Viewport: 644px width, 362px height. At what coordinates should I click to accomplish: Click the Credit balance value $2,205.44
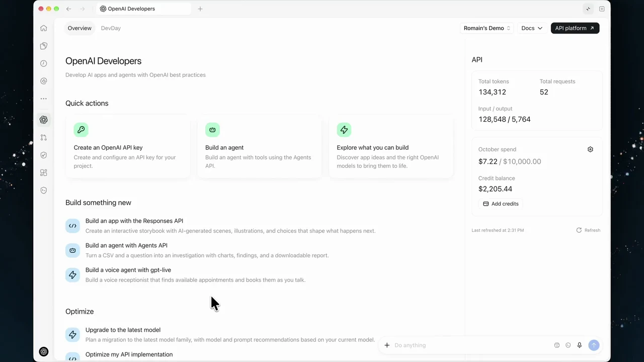click(495, 189)
